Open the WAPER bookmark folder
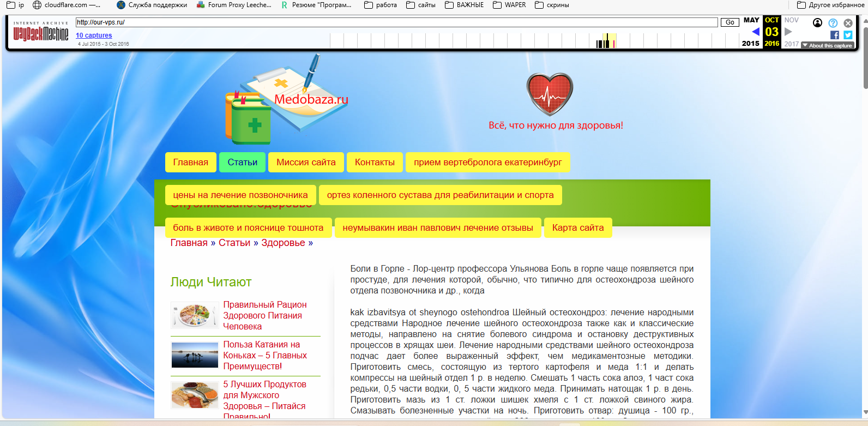The width and height of the screenshot is (868, 426). tap(509, 5)
